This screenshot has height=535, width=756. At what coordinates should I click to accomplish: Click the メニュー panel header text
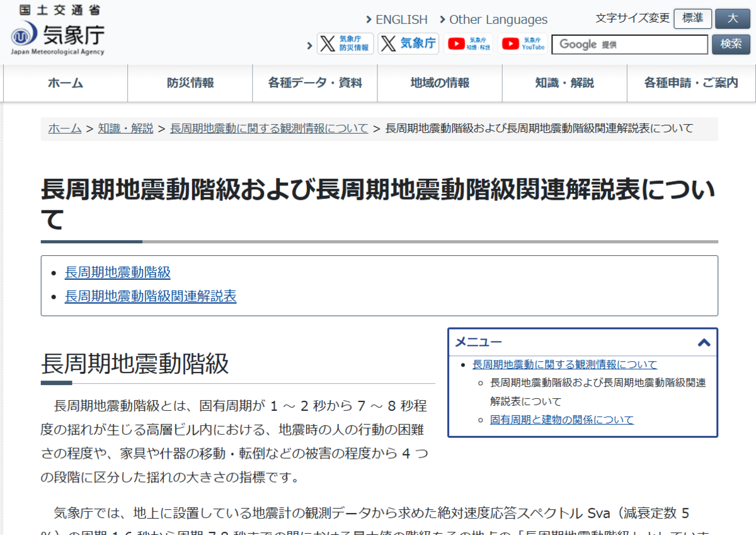(479, 342)
